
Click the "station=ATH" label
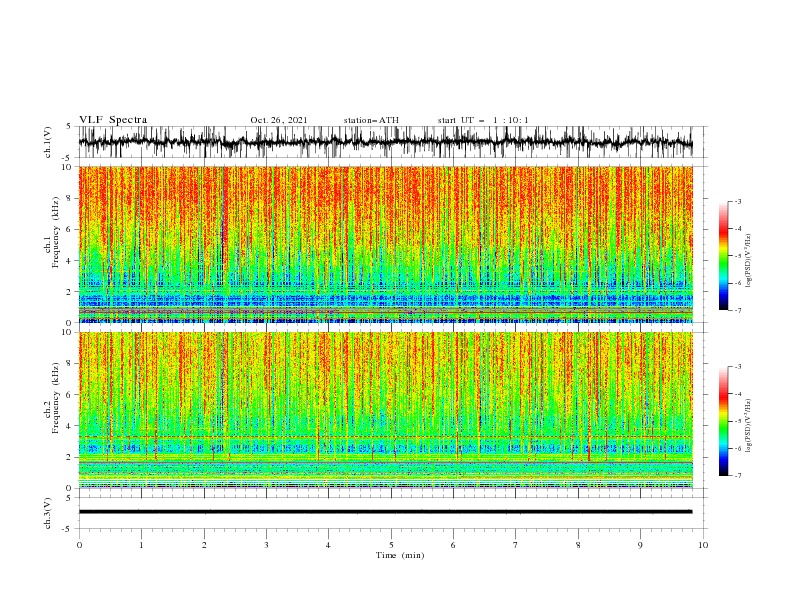click(371, 120)
